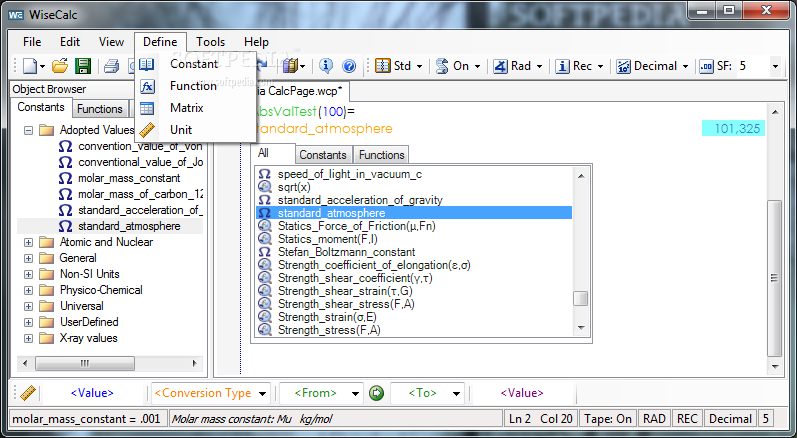Select Stefan_Boltzmann_constant in the list

pos(346,252)
